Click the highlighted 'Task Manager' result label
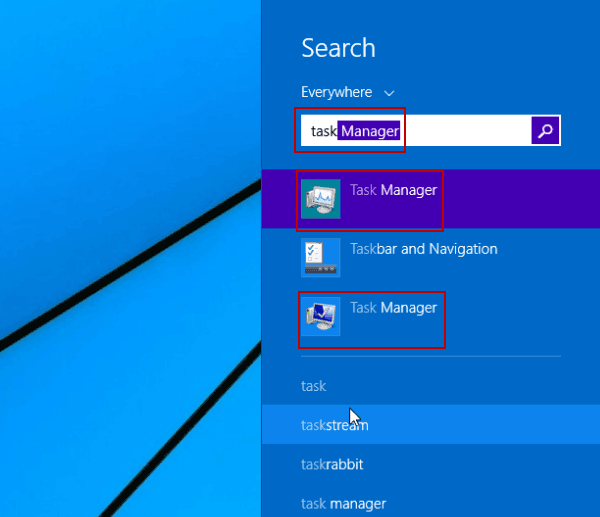The height and width of the screenshot is (517, 600). [x=393, y=190]
